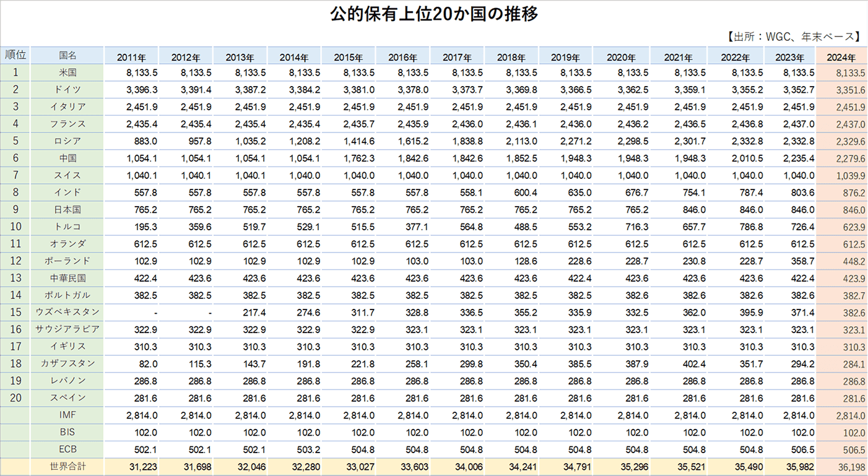Viewport: 868px width, 476px height.
Task: Select the イギリス country cell
Action: pyautogui.click(x=67, y=346)
